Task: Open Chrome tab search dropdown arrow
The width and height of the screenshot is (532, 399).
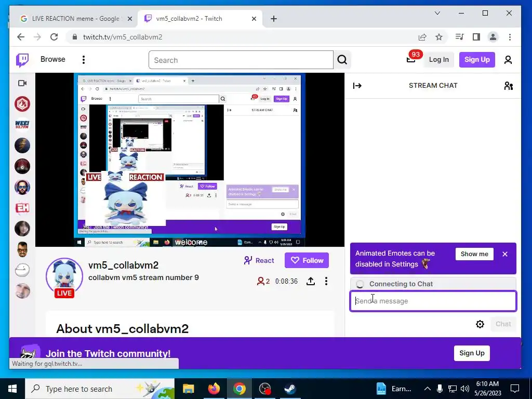Action: (x=437, y=13)
